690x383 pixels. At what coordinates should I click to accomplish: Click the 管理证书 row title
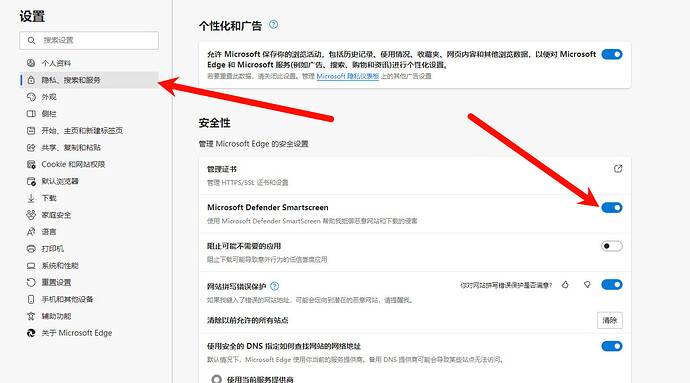(222, 169)
